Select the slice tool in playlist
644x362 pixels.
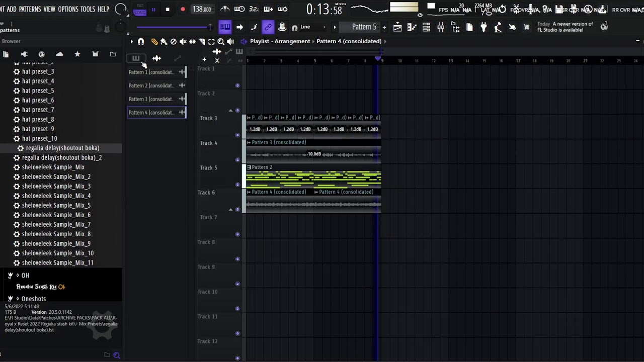pos(202,42)
